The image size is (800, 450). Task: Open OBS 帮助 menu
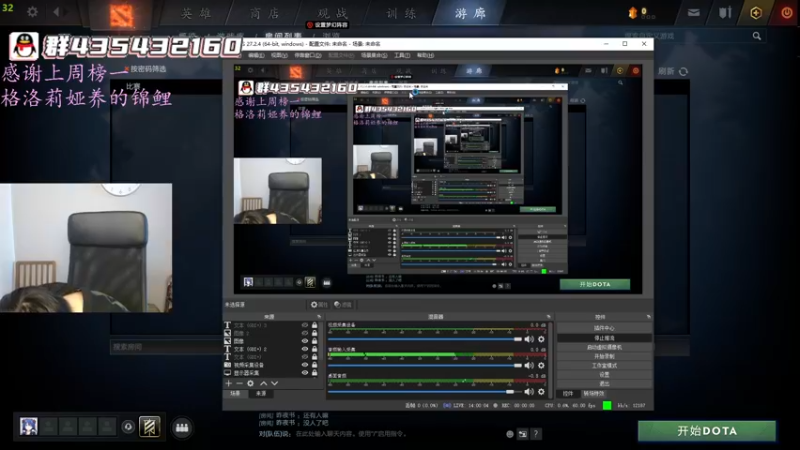(x=426, y=55)
